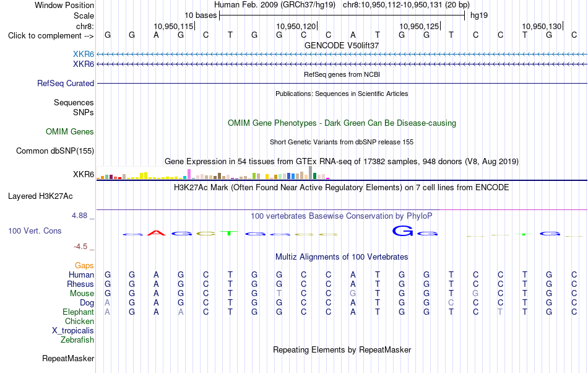Click the dark blue XKR6 GENCODE transcript label
Image resolution: width=588 pixels, height=373 pixels.
pos(84,64)
